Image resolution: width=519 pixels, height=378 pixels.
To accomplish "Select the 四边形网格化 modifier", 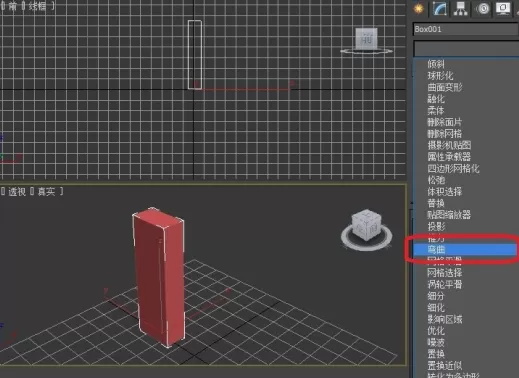I will (454, 168).
